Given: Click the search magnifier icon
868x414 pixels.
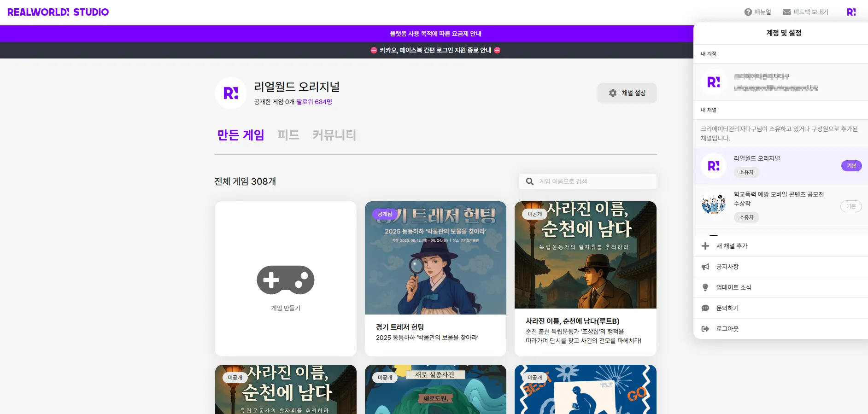Looking at the screenshot, I should (530, 181).
